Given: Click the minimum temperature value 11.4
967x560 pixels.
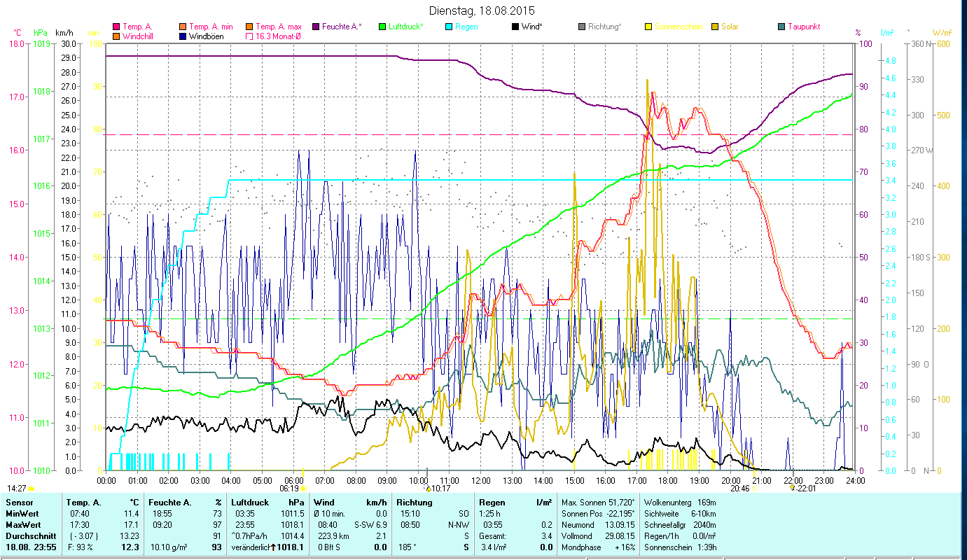Looking at the screenshot, I should coord(132,514).
